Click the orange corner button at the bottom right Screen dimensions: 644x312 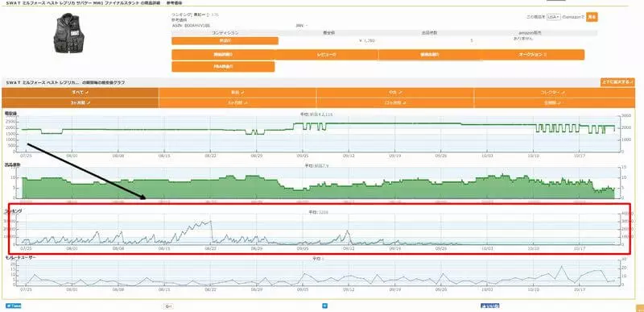coord(639,308)
